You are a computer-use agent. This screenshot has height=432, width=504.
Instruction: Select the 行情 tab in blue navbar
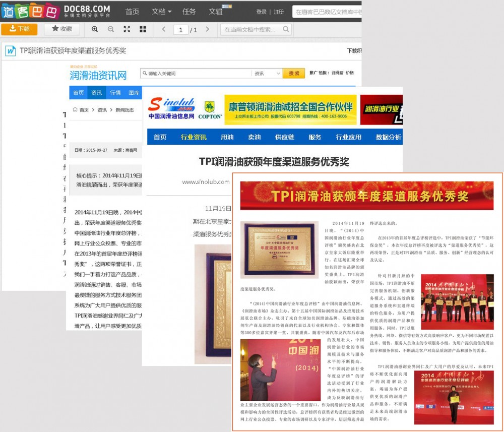pyautogui.click(x=115, y=93)
